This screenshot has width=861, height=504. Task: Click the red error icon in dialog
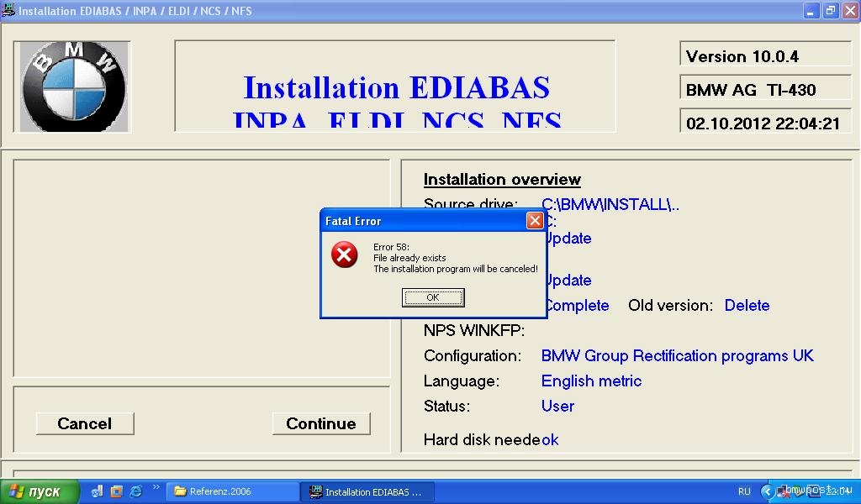pos(344,255)
